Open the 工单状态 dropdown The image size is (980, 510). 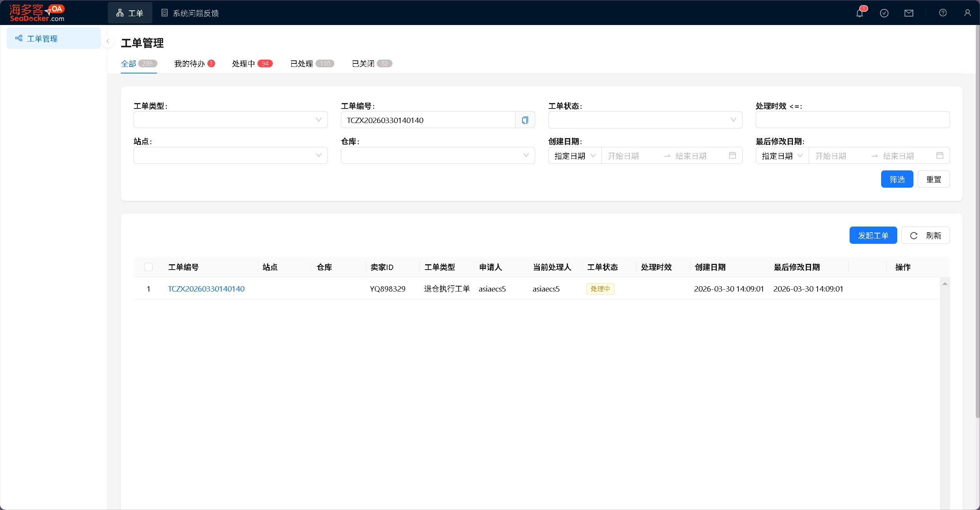click(645, 120)
